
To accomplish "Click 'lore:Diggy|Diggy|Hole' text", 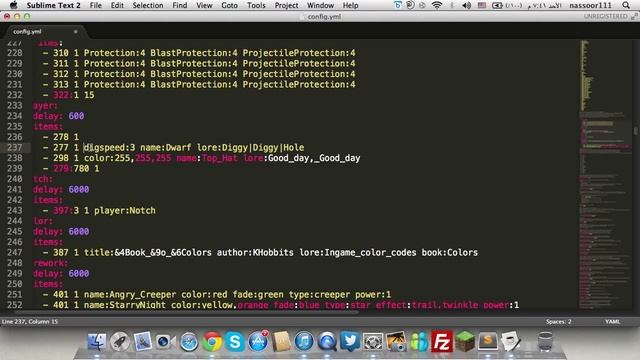I will click(251, 147).
